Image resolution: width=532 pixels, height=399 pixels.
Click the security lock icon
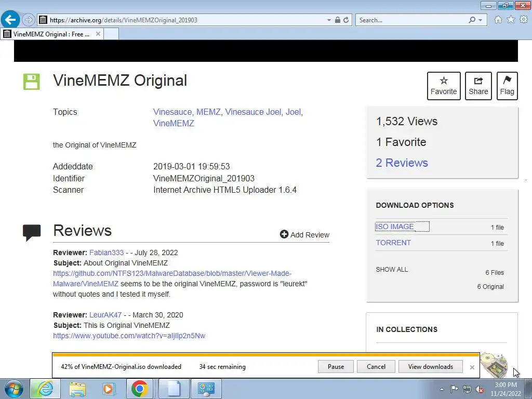coord(338,20)
